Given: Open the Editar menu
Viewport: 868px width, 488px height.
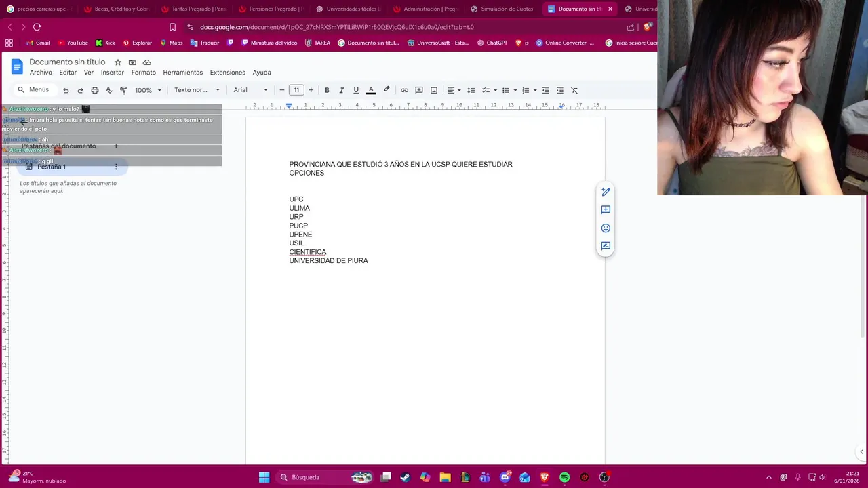Looking at the screenshot, I should pyautogui.click(x=68, y=73).
